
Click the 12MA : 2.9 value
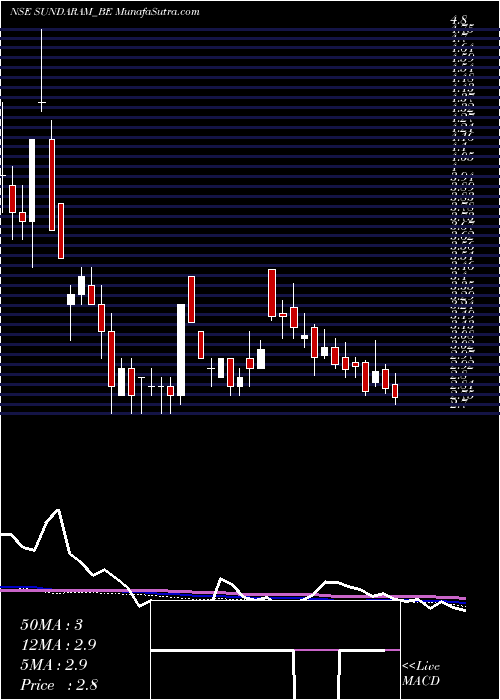pos(58,645)
